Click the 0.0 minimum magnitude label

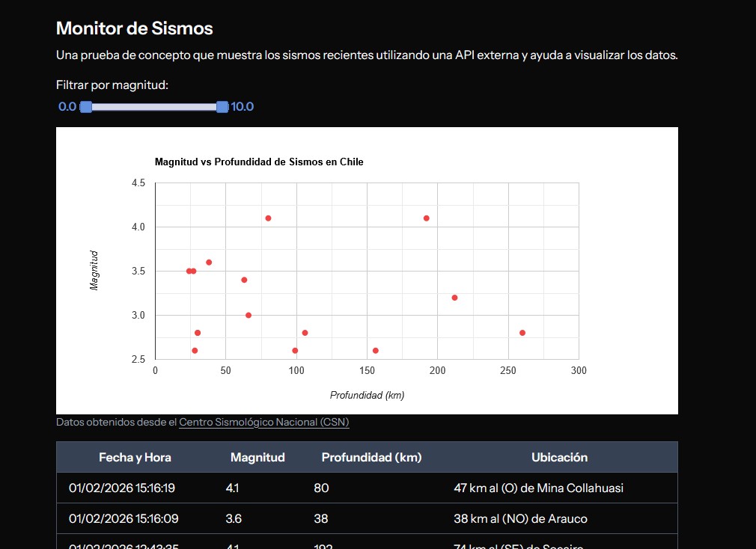pos(67,107)
